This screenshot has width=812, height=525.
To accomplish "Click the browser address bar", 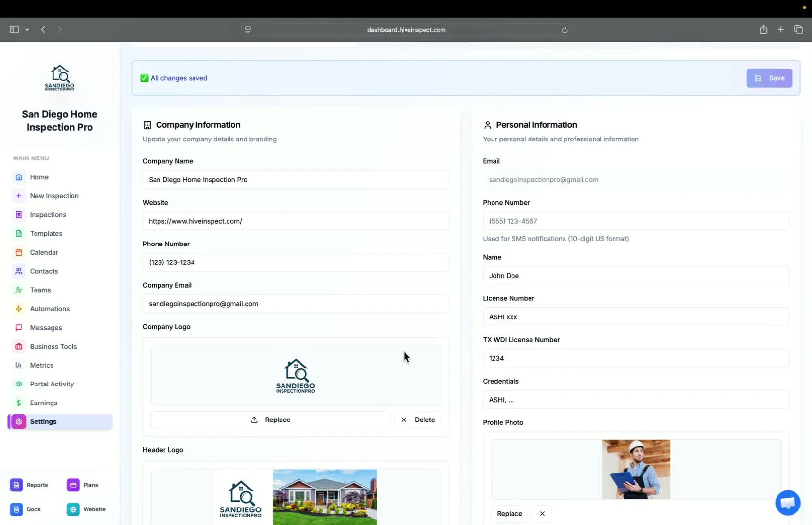I will (406, 30).
